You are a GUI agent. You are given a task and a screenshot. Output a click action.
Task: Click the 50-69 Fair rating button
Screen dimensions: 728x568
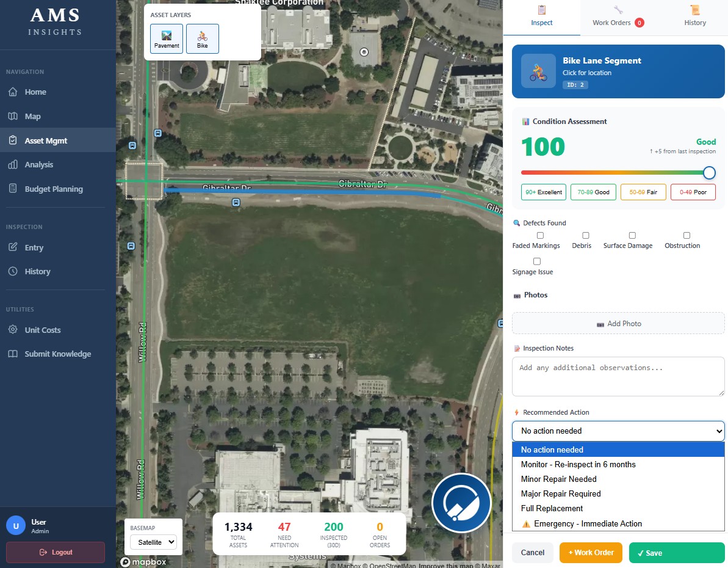pos(643,192)
